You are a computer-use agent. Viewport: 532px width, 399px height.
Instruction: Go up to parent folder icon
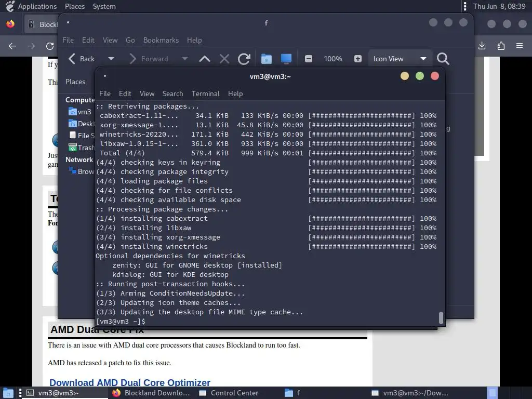coord(204,59)
